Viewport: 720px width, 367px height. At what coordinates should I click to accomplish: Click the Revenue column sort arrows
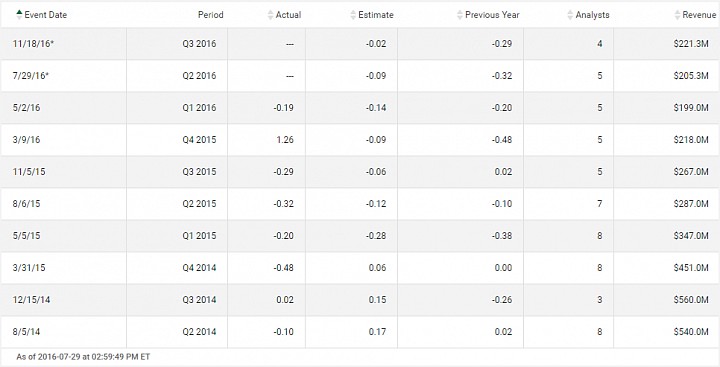pyautogui.click(x=677, y=15)
